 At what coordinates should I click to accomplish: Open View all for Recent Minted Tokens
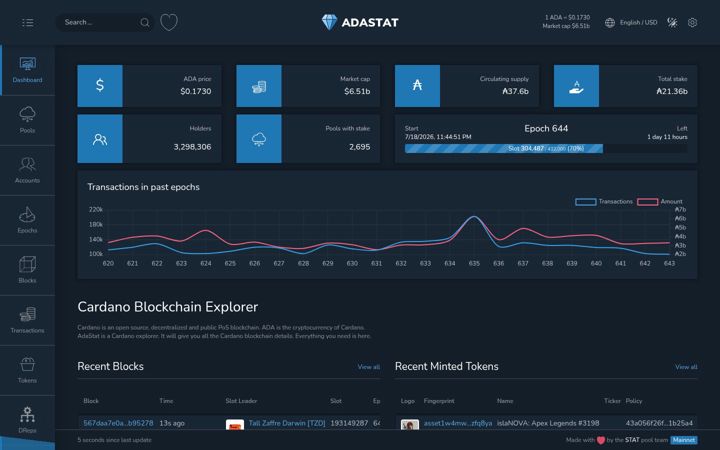click(x=686, y=367)
